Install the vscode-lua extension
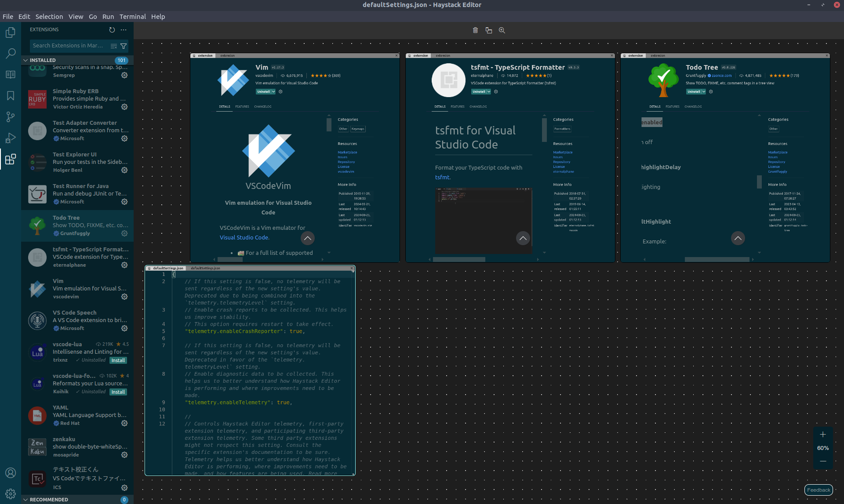Image resolution: width=844 pixels, height=504 pixels. tap(118, 360)
